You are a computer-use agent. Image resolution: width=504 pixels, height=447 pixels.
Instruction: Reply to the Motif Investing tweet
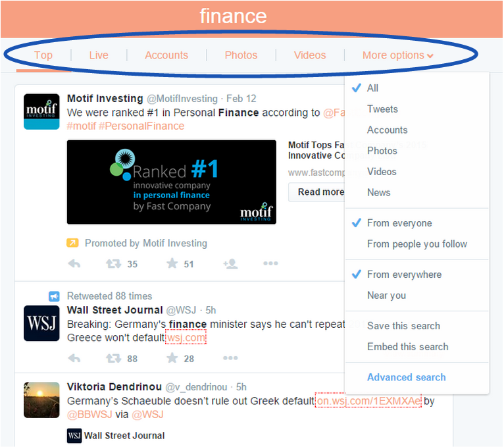74,264
